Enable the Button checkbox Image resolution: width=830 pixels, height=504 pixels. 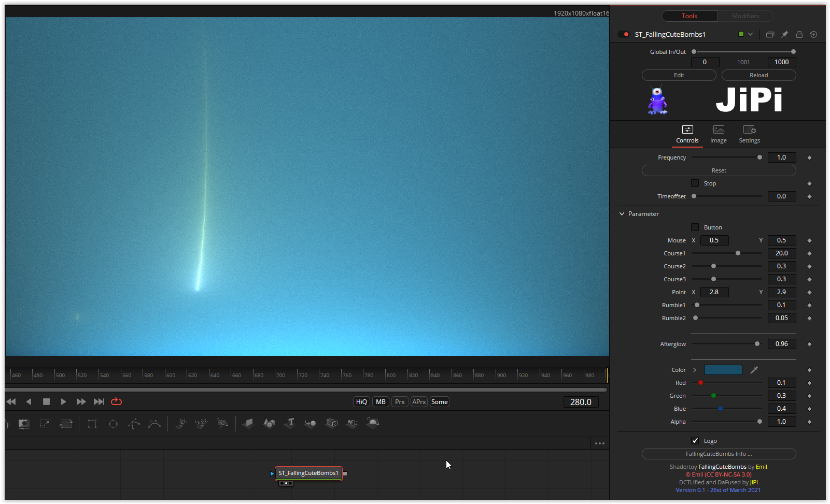695,227
